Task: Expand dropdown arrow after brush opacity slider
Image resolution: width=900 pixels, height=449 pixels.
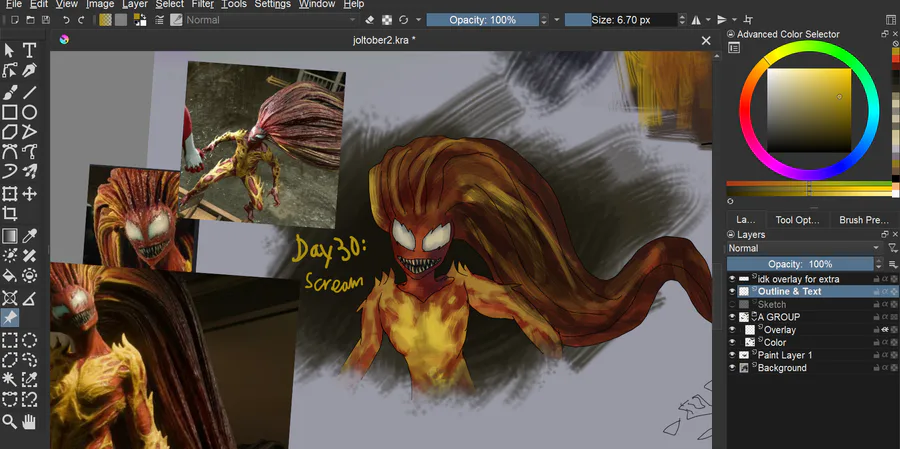Action: click(x=556, y=20)
